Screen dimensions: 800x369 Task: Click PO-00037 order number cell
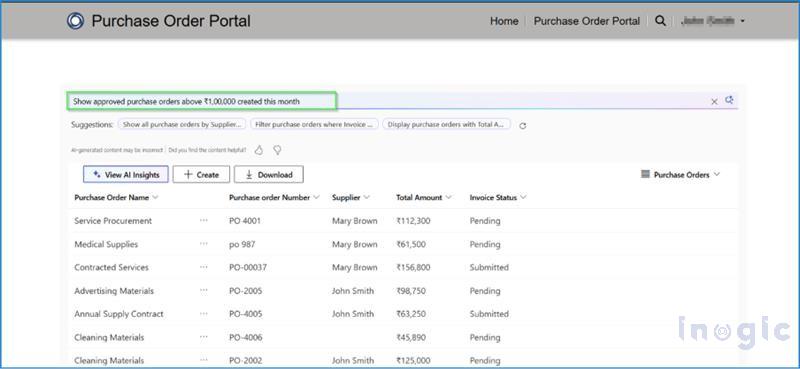248,267
